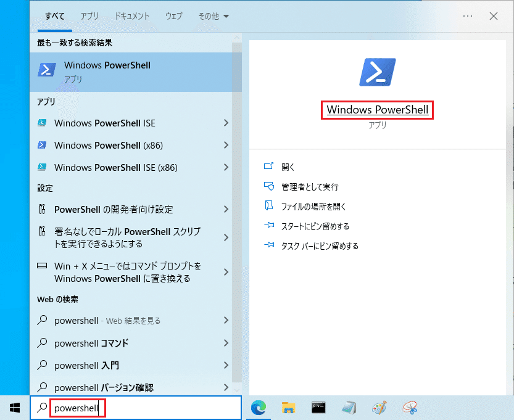Expand powershell コマンド suggestion arrow
Viewport: 514px width, 420px height.
pyautogui.click(x=226, y=343)
